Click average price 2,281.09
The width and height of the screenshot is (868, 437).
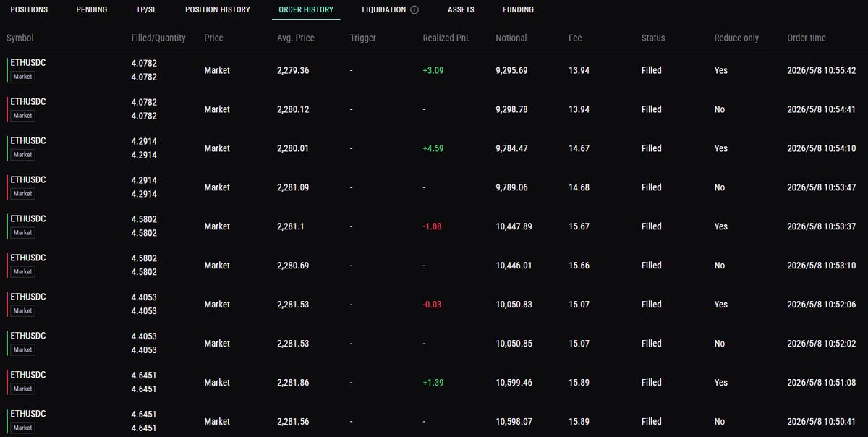click(x=293, y=187)
